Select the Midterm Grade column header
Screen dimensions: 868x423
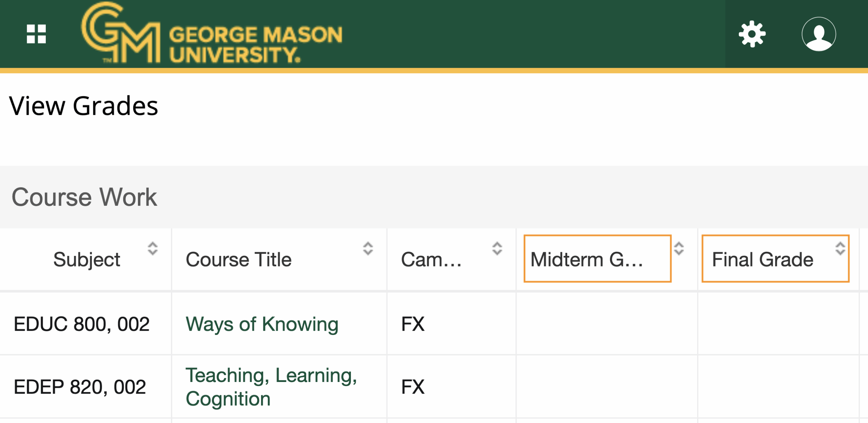pyautogui.click(x=587, y=260)
